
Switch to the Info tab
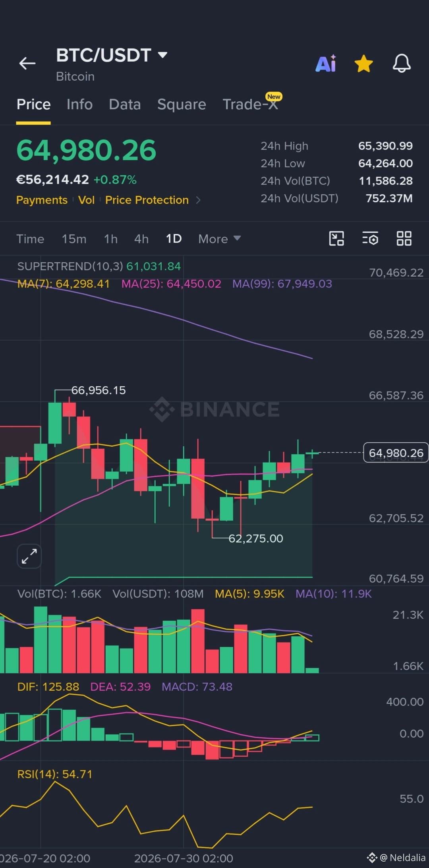79,105
